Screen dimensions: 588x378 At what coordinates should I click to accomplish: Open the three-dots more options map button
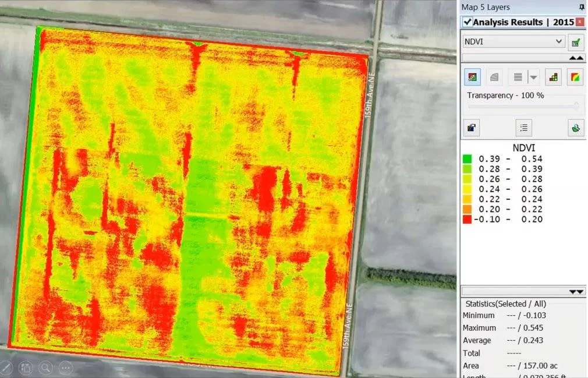click(x=65, y=368)
